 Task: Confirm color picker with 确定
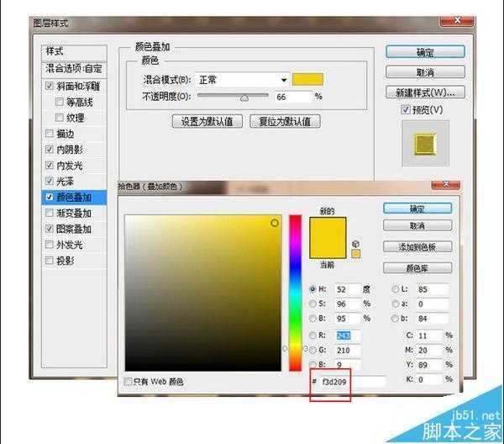(x=417, y=209)
